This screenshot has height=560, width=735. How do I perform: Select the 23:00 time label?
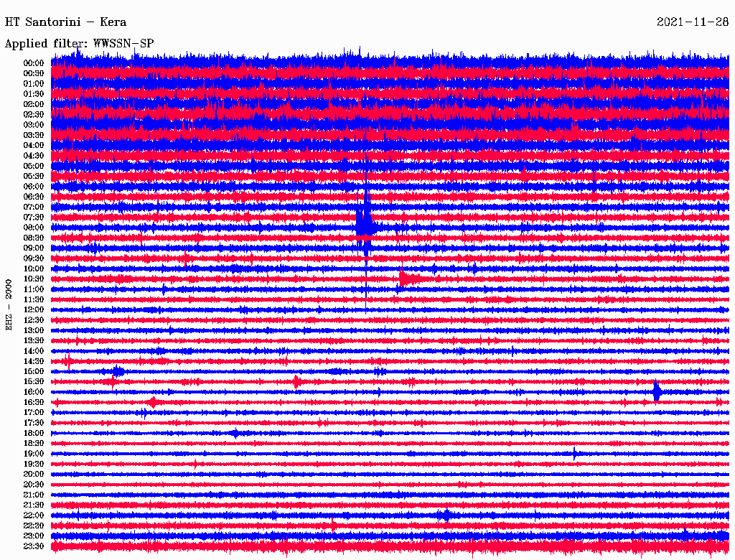[34, 536]
